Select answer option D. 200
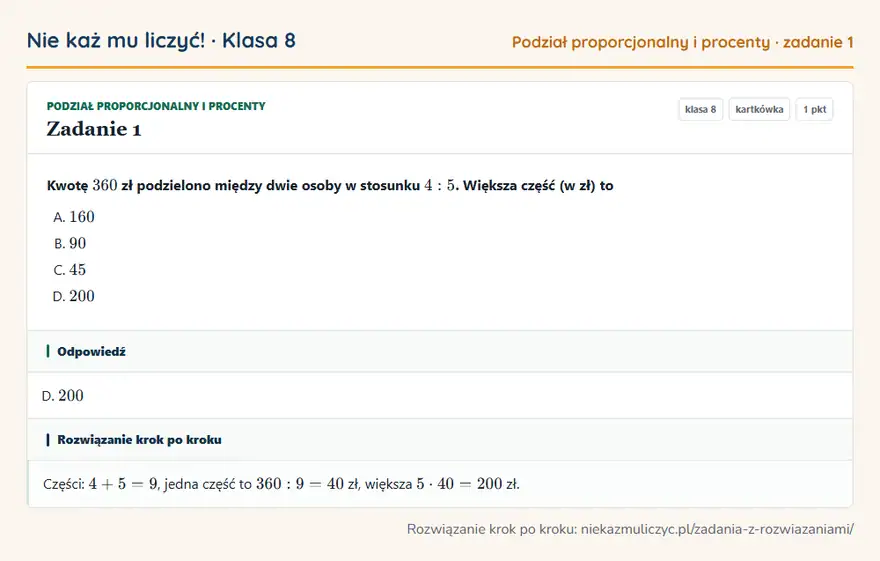This screenshot has width=880, height=561. click(x=74, y=296)
